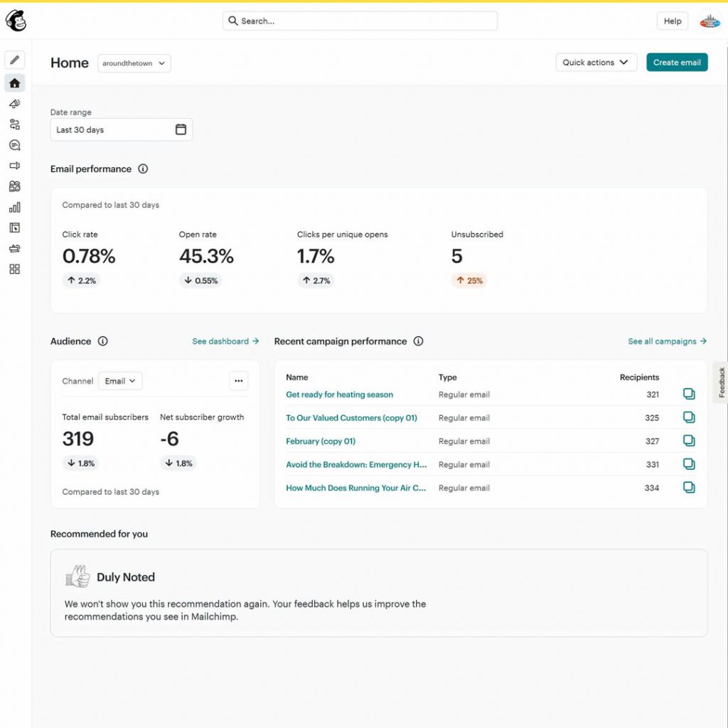This screenshot has width=728, height=728.
Task: Open the Channel Email dropdown
Action: [120, 381]
